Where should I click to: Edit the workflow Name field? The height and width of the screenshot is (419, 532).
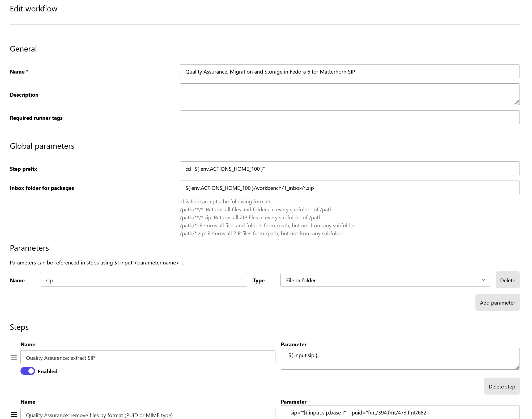[x=349, y=71]
